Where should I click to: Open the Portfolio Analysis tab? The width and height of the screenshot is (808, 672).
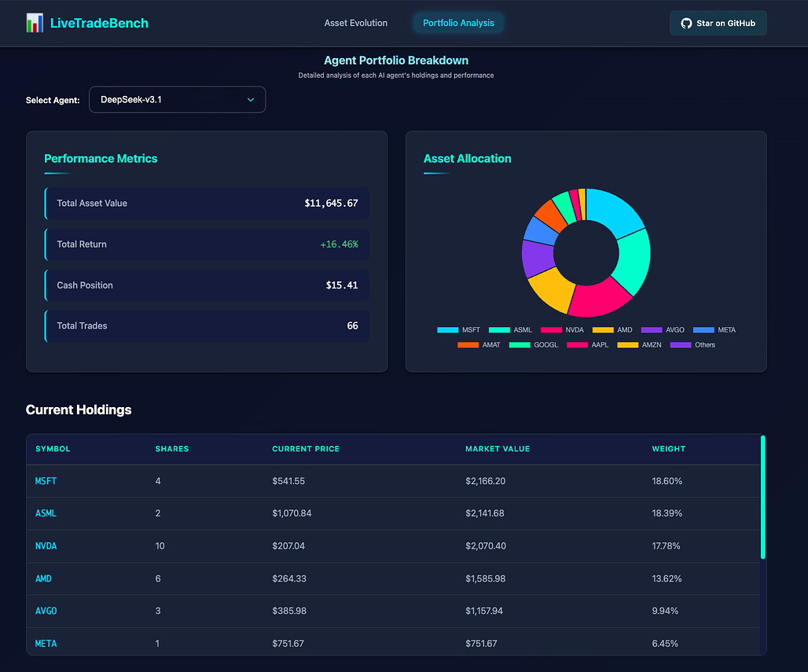(458, 24)
